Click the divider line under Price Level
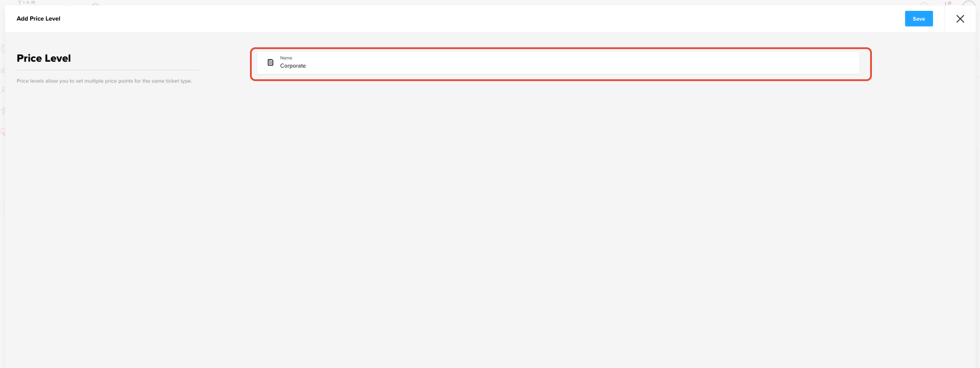 108,70
